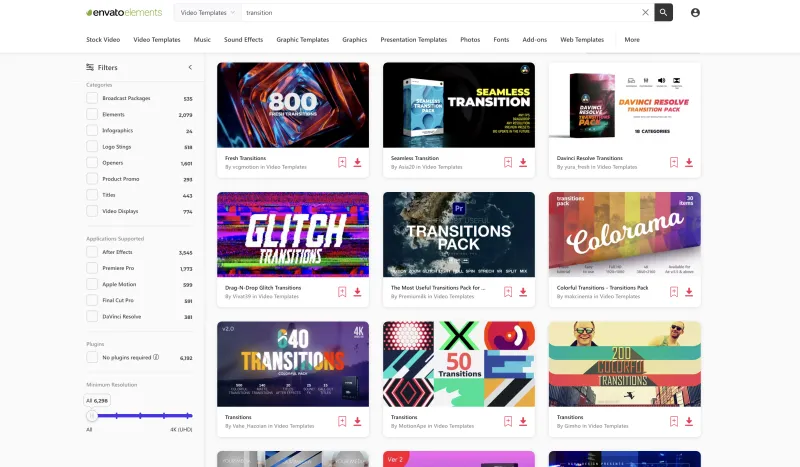Open author vcgmotion's profile link
Viewport: 800px width, 467px height.
[x=246, y=167]
